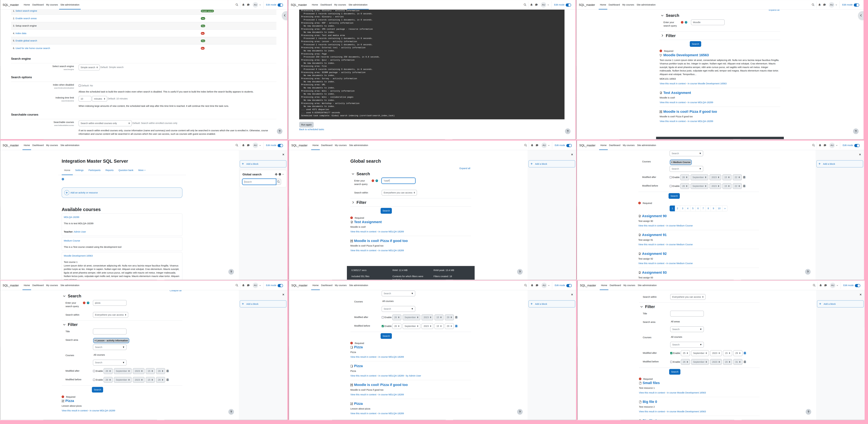This screenshot has height=424, width=868.
Task: Click the assignment icon beside Assignment 90
Action: 640,216
